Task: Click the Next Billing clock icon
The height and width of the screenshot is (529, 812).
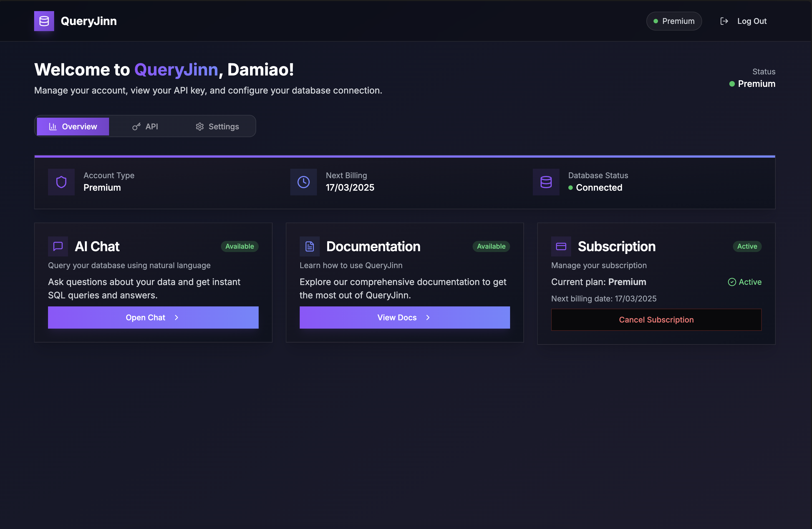Action: [303, 182]
